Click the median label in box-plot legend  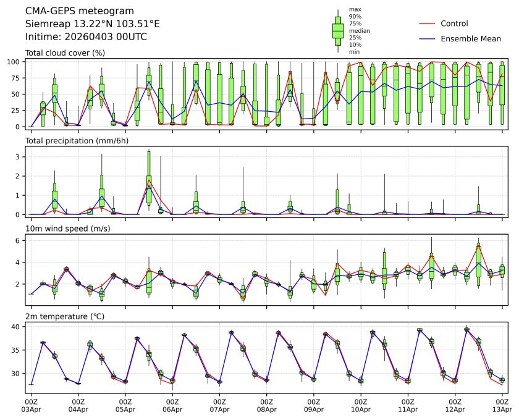pyautogui.click(x=357, y=30)
